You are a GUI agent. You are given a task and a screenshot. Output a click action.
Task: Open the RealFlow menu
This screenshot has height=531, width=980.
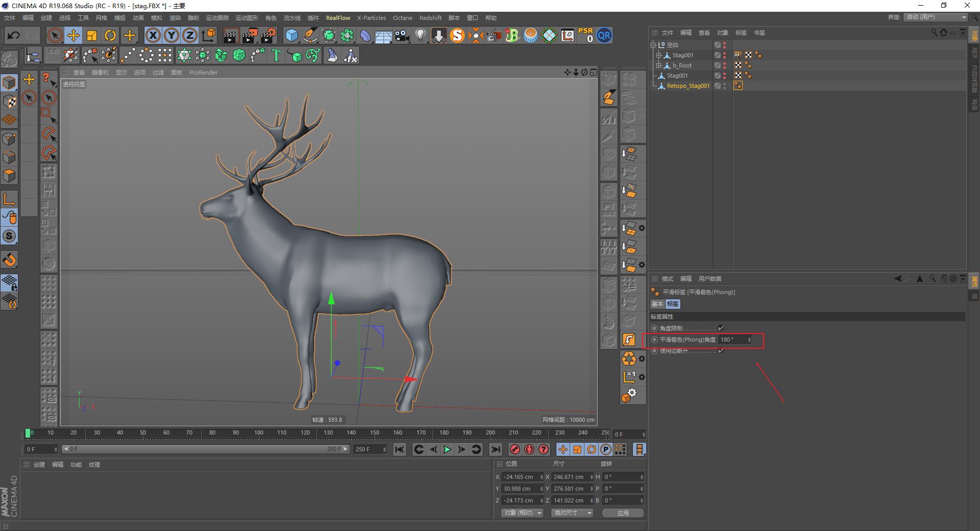point(338,18)
